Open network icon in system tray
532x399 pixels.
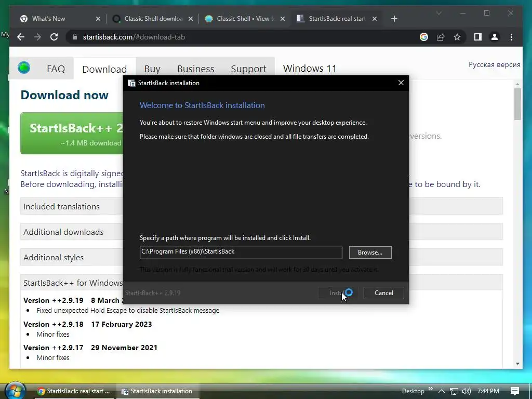pos(454,391)
